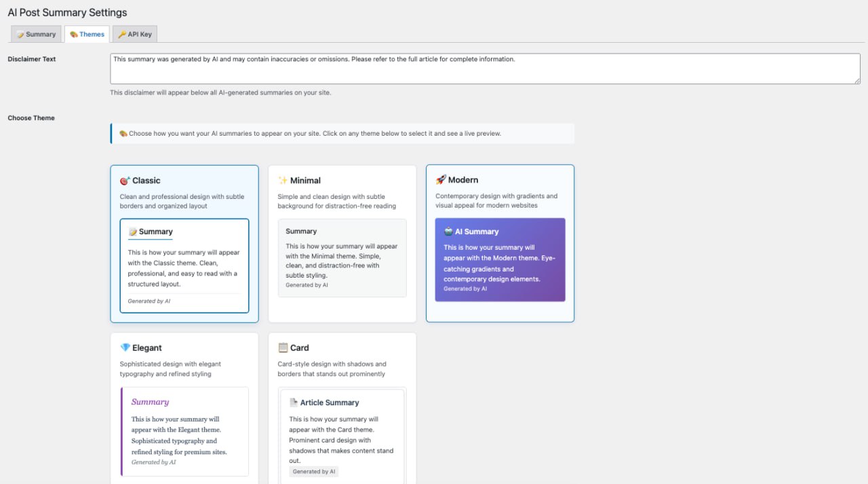Click the palette icon on the Themes tab
Image resolution: width=868 pixels, height=484 pixels.
[72, 33]
